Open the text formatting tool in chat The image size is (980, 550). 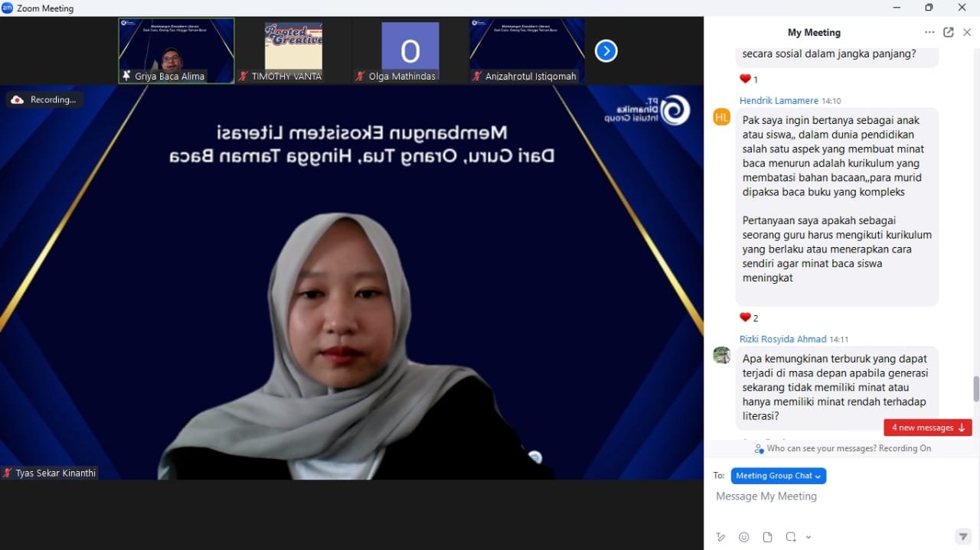pos(720,537)
